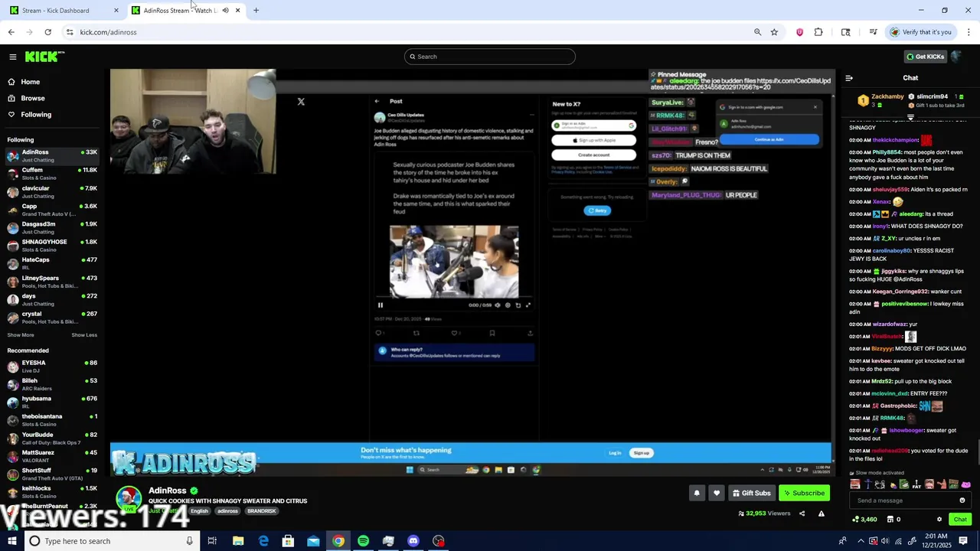Screen dimensions: 980x551
Task: Open the Extensions puzzle menu
Action: tap(818, 32)
